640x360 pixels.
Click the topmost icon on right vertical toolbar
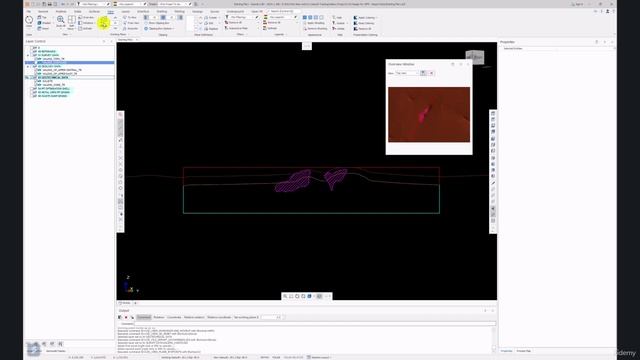493,113
